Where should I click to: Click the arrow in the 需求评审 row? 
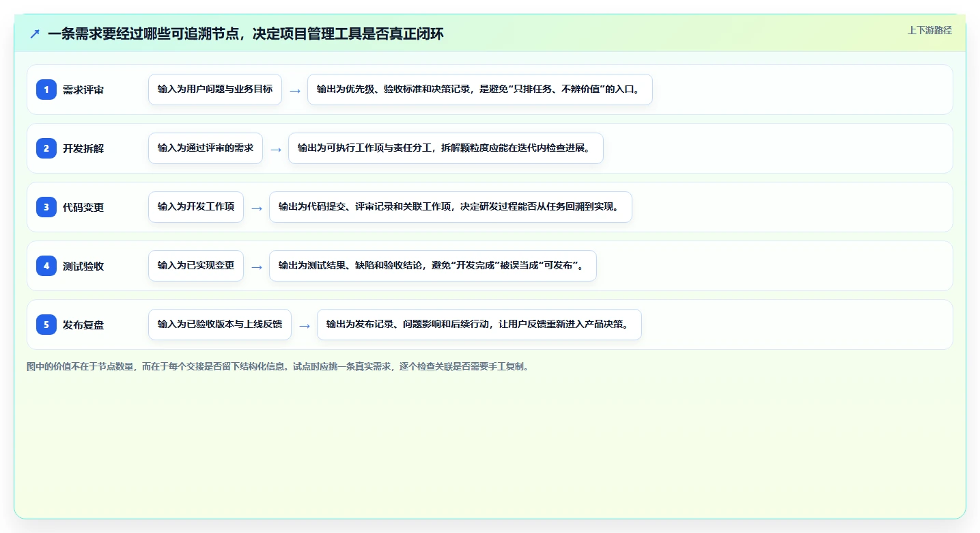[295, 90]
